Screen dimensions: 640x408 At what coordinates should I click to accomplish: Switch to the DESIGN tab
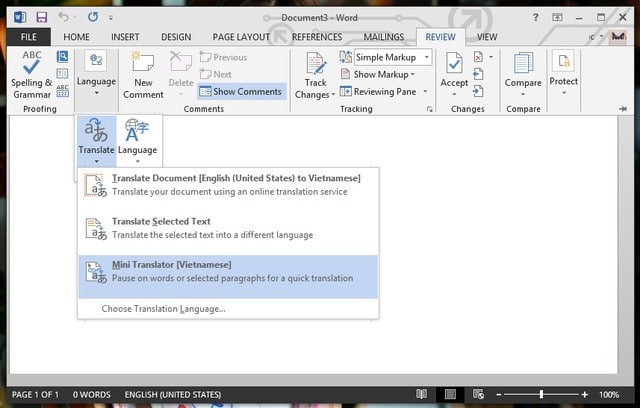(176, 37)
